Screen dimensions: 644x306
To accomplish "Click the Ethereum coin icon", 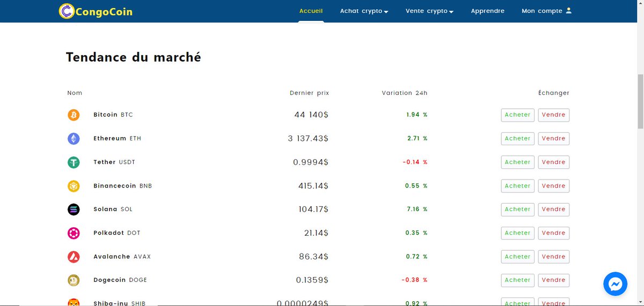I will click(74, 139).
